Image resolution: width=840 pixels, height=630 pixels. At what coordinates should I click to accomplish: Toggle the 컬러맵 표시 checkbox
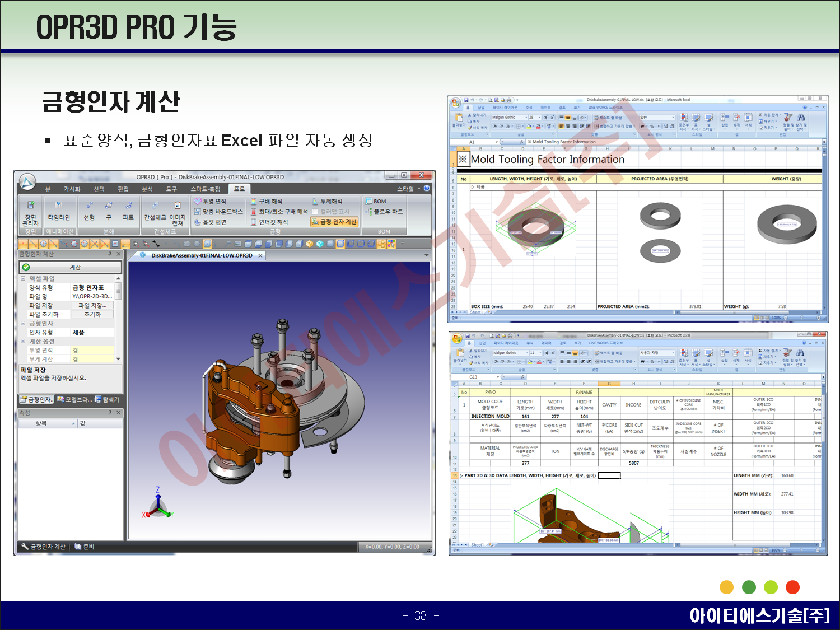click(x=315, y=212)
